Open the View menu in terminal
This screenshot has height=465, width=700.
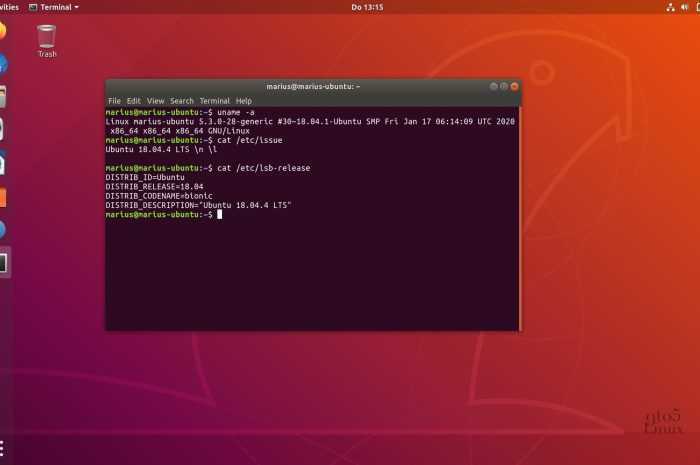(x=155, y=101)
